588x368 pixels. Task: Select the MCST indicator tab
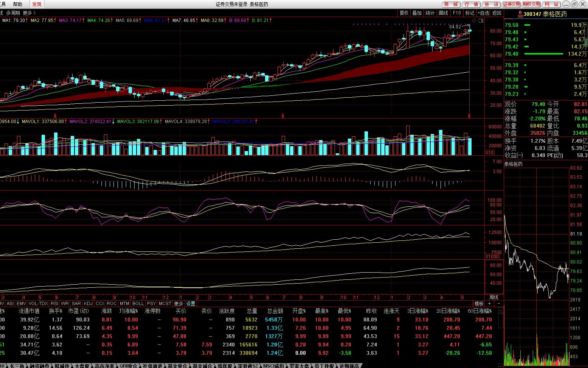(x=165, y=304)
